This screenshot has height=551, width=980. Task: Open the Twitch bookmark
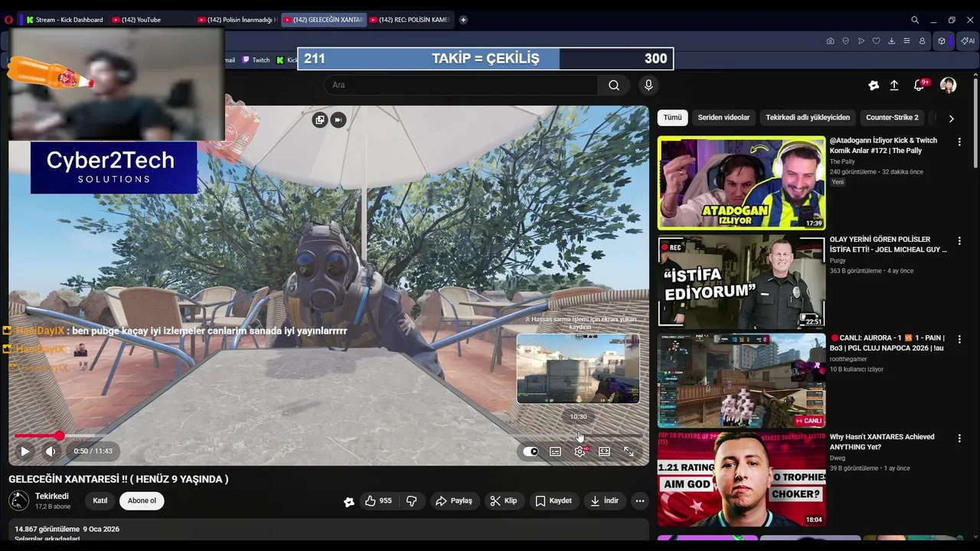click(256, 60)
